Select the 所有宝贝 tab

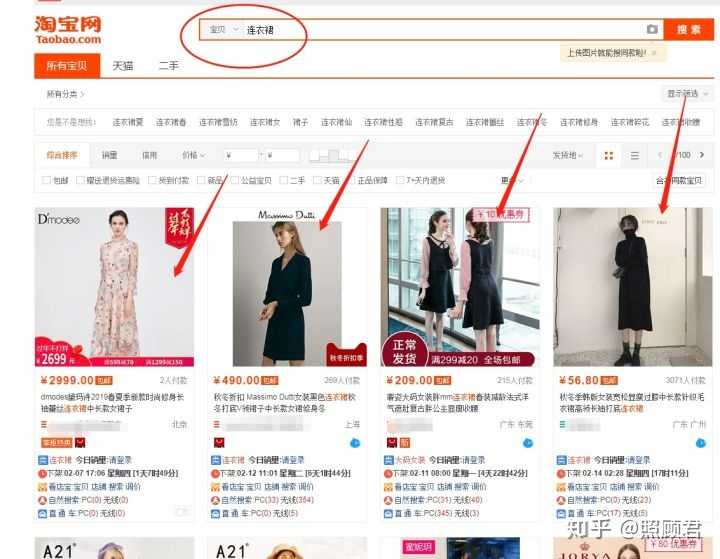pos(67,66)
